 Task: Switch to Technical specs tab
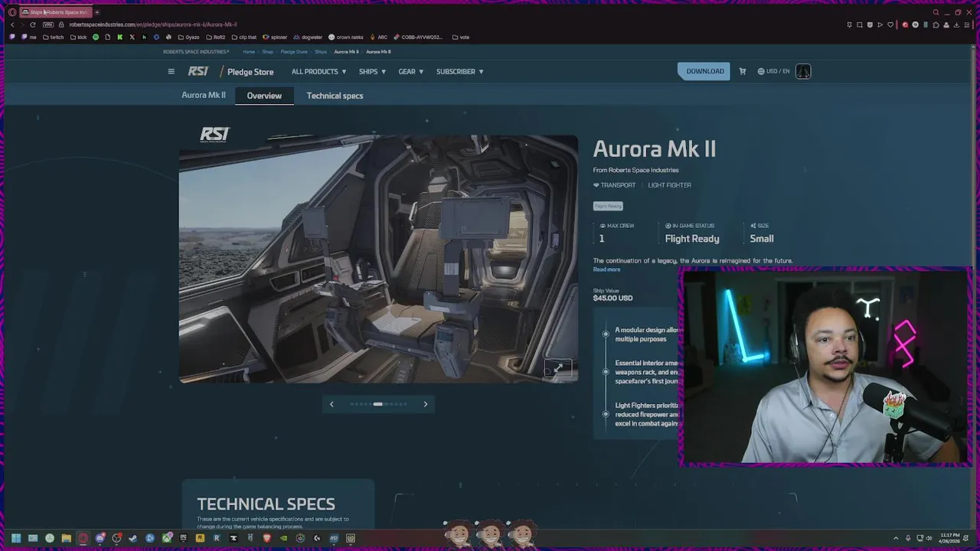pyautogui.click(x=335, y=96)
